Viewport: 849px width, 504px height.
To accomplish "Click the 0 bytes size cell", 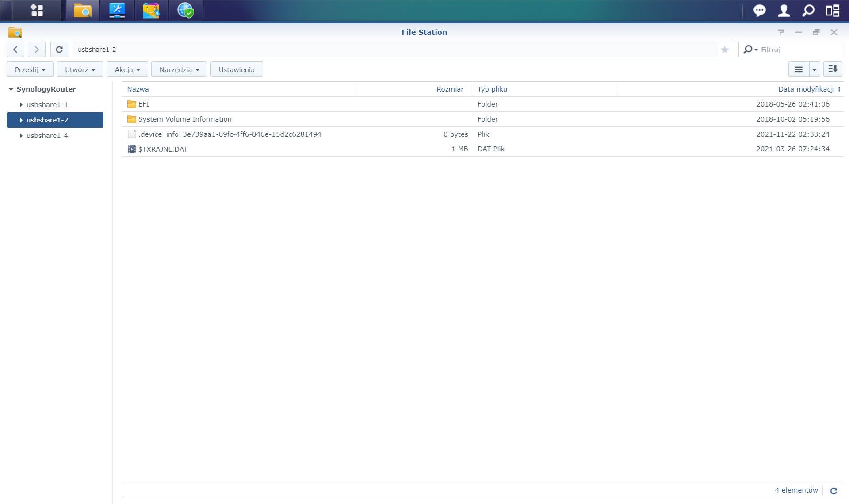I will (456, 134).
